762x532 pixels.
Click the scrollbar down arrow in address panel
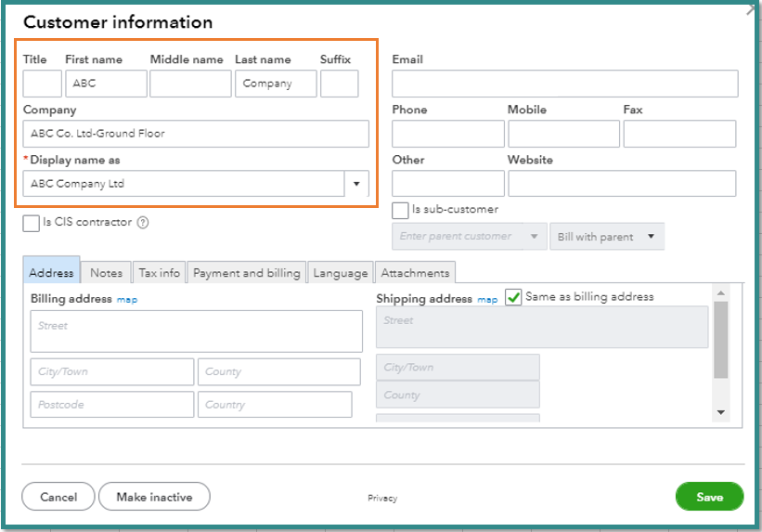721,412
